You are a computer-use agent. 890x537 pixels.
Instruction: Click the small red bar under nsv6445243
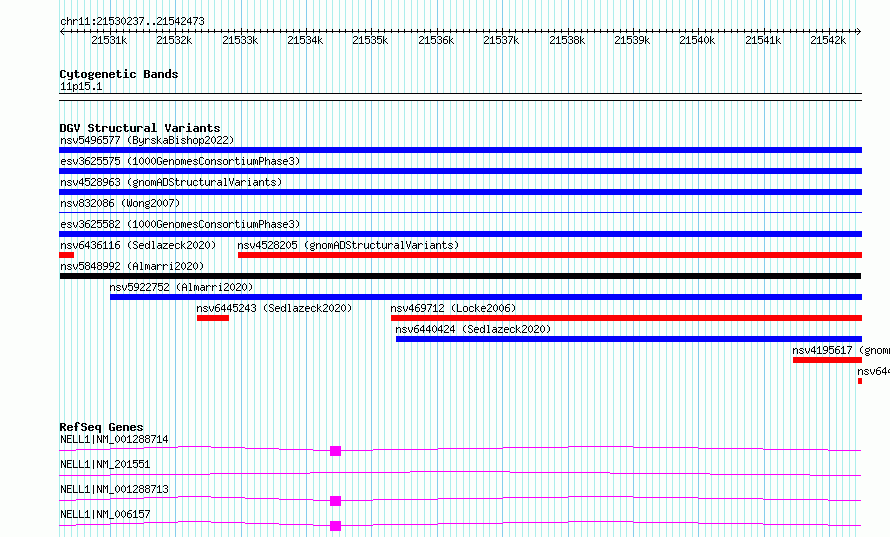click(x=213, y=318)
